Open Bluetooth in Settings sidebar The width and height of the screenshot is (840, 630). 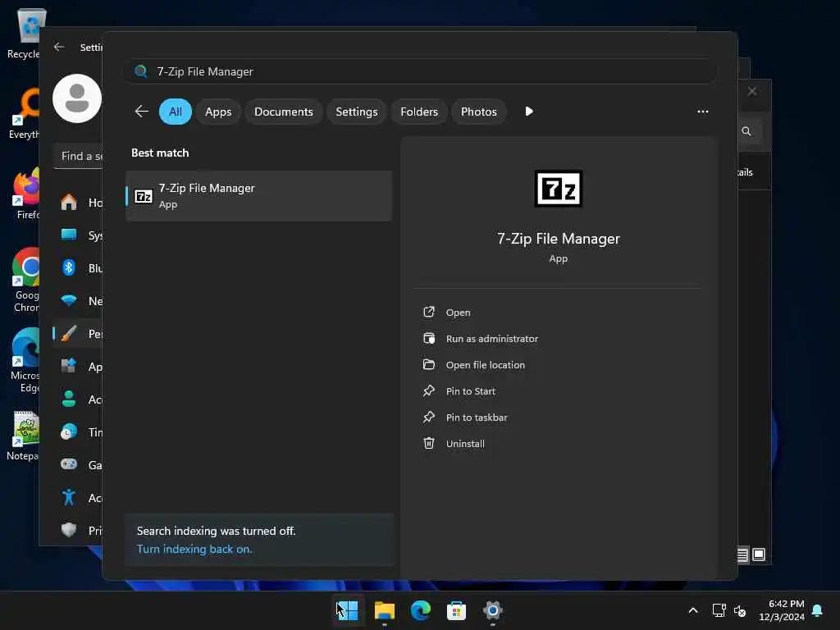coord(78,268)
